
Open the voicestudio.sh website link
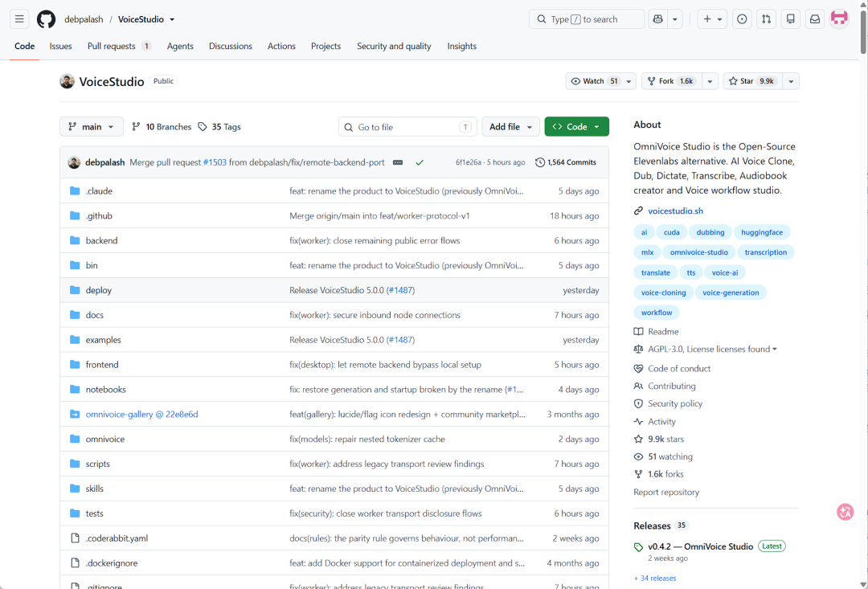click(675, 211)
